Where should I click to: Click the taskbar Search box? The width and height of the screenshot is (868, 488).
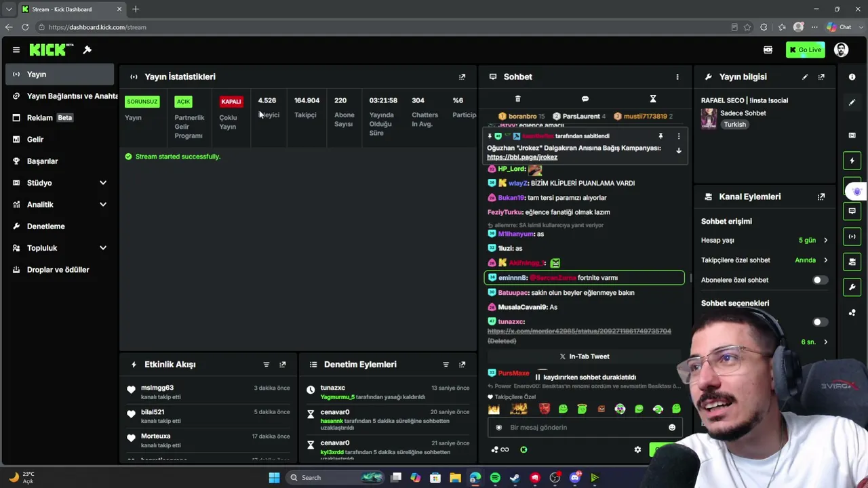coord(336,478)
